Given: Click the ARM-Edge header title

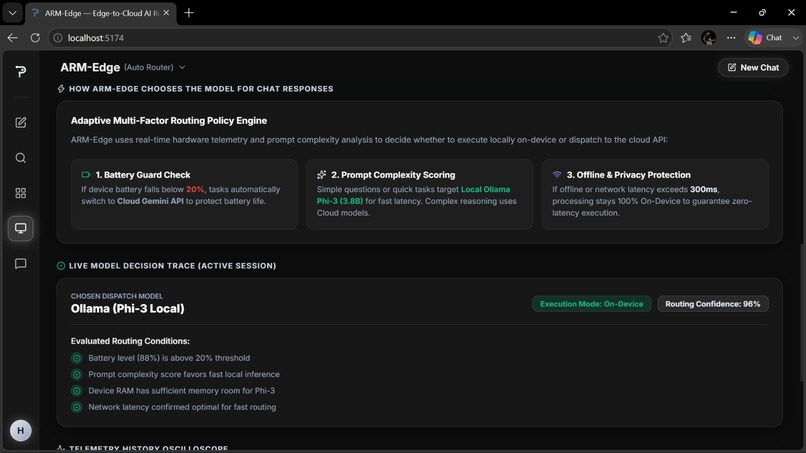Looking at the screenshot, I should [x=90, y=67].
